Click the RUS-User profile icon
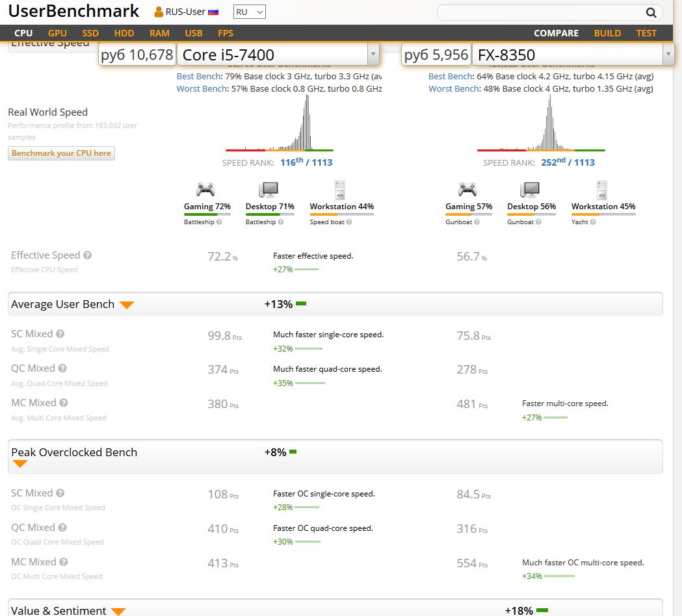 159,12
